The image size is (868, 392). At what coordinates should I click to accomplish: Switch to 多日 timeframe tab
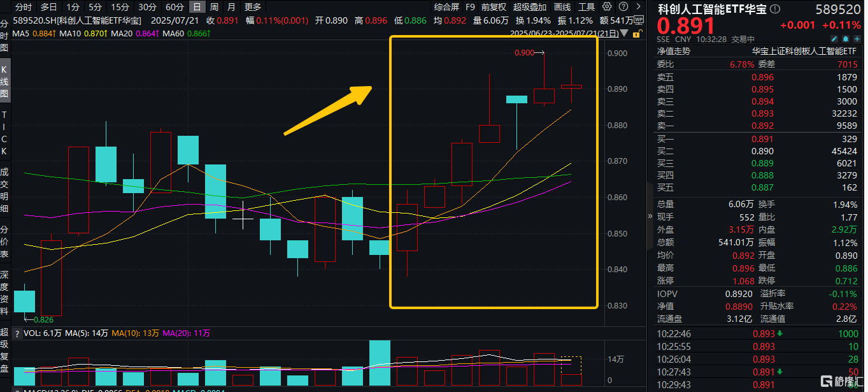tap(48, 7)
